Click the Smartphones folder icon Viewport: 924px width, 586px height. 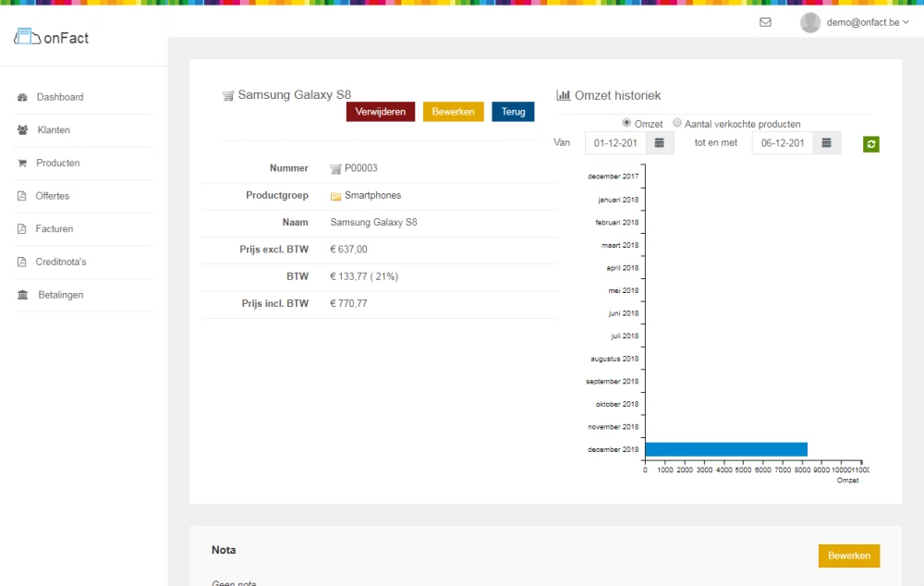[336, 196]
